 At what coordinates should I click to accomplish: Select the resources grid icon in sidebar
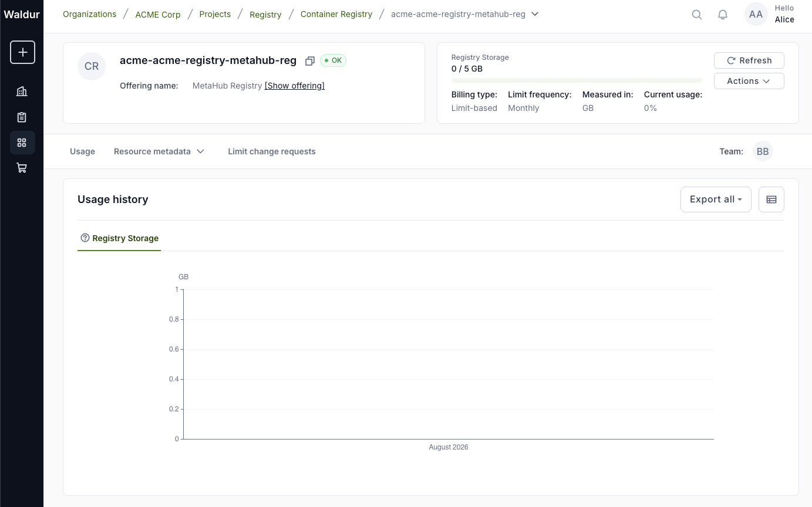pos(22,143)
